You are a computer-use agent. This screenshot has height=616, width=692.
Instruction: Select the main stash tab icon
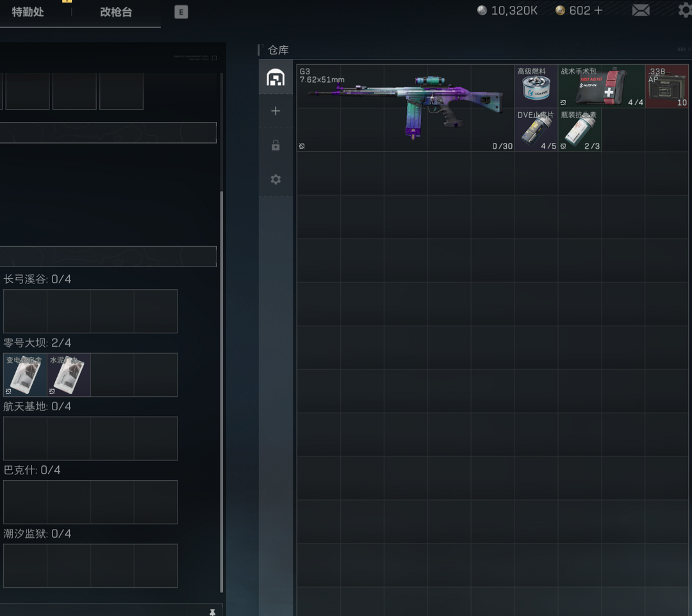[x=276, y=78]
